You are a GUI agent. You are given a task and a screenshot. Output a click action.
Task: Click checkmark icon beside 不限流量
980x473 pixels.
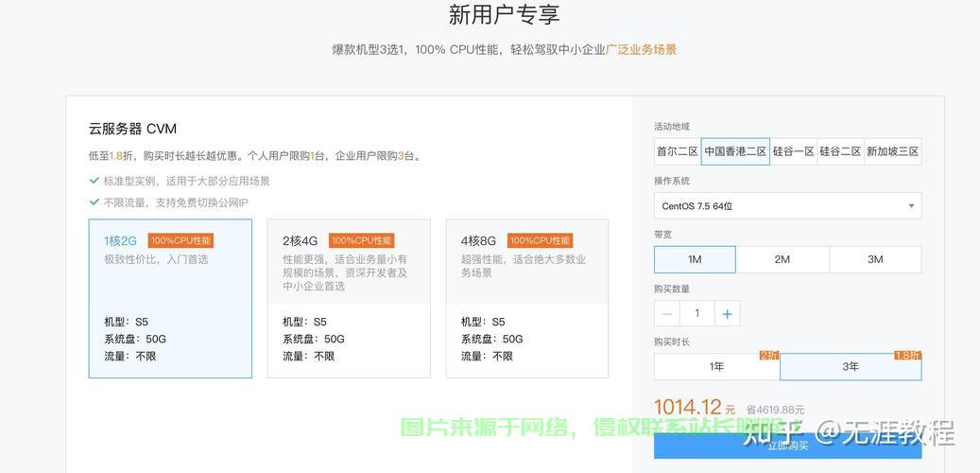(95, 201)
